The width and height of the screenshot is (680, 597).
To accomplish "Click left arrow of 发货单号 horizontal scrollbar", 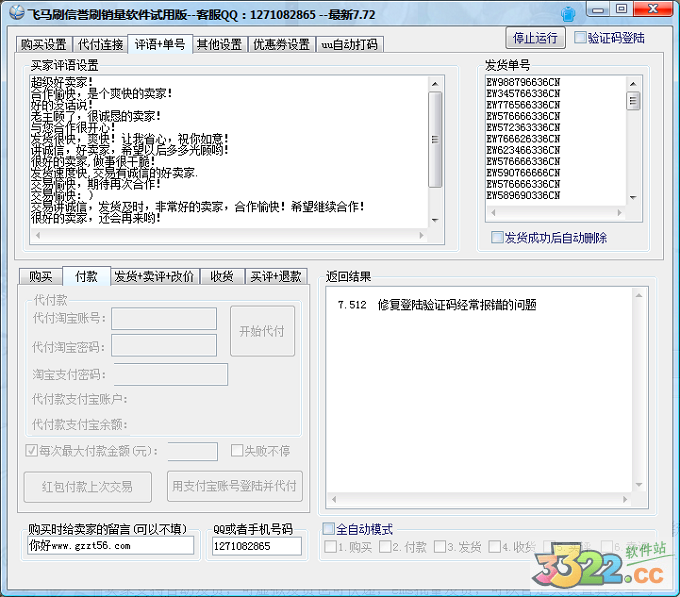I will click(x=493, y=212).
